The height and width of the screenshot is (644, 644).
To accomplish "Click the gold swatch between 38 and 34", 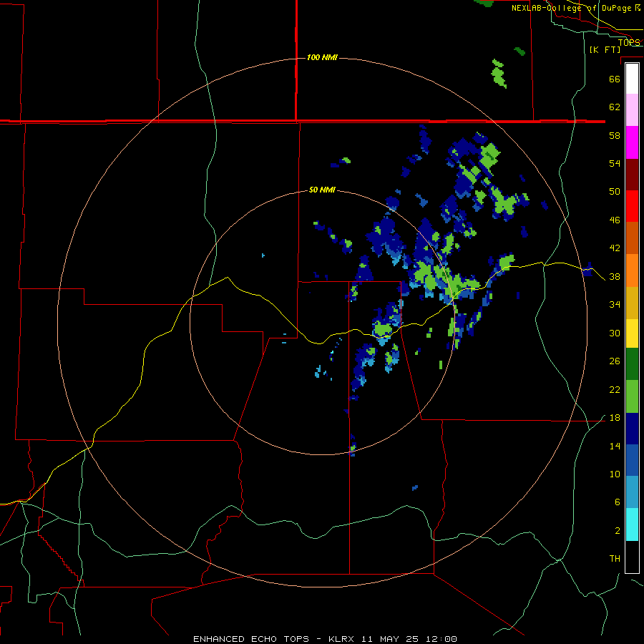I will [632, 303].
